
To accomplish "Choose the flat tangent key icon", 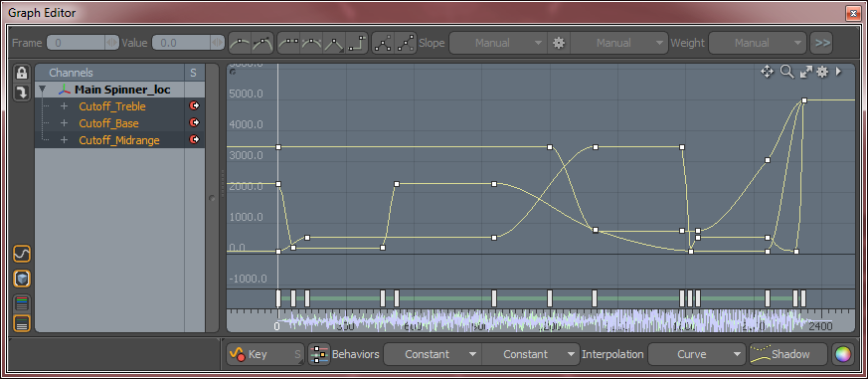I will (x=288, y=43).
